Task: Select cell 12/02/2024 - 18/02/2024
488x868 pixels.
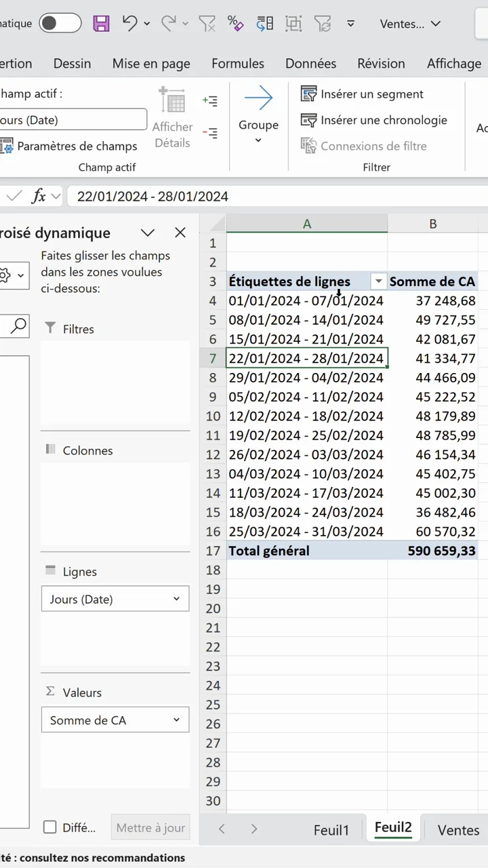Action: [307, 416]
